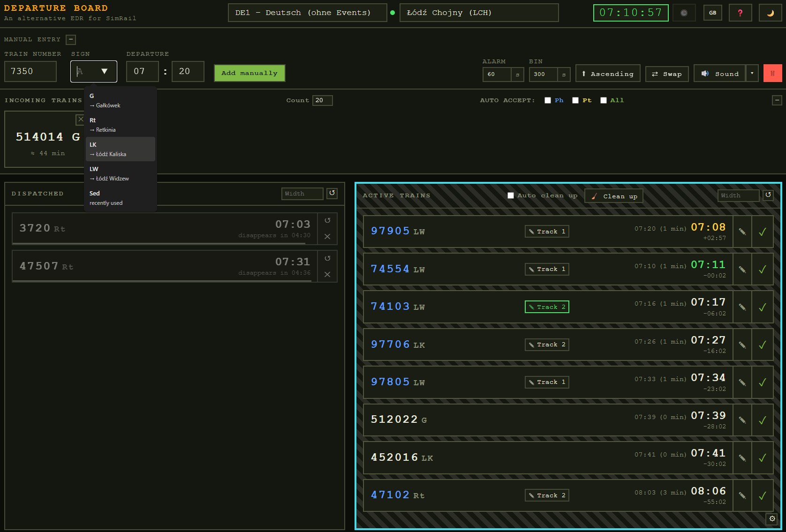This screenshot has width=786, height=532.
Task: Focus departure hour field 07
Action: coord(142,71)
